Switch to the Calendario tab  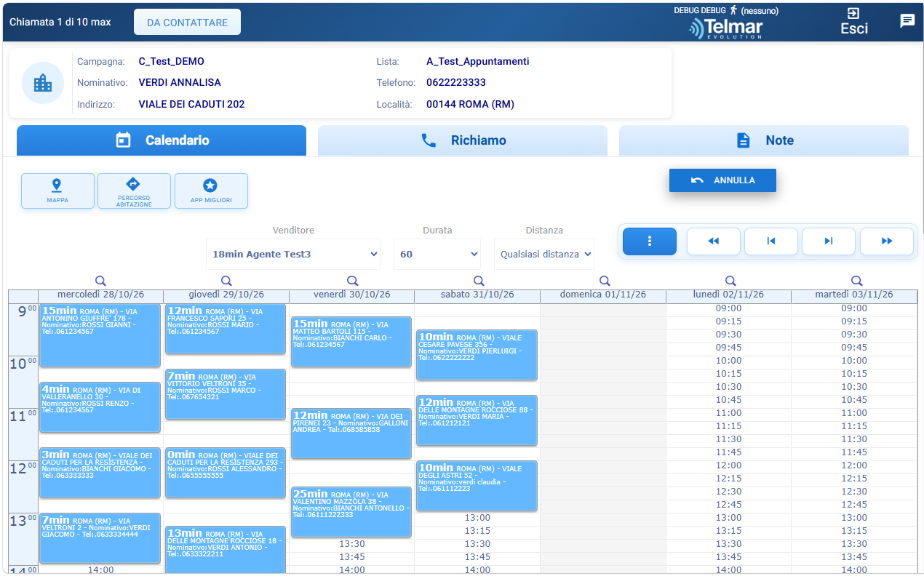pyautogui.click(x=162, y=140)
